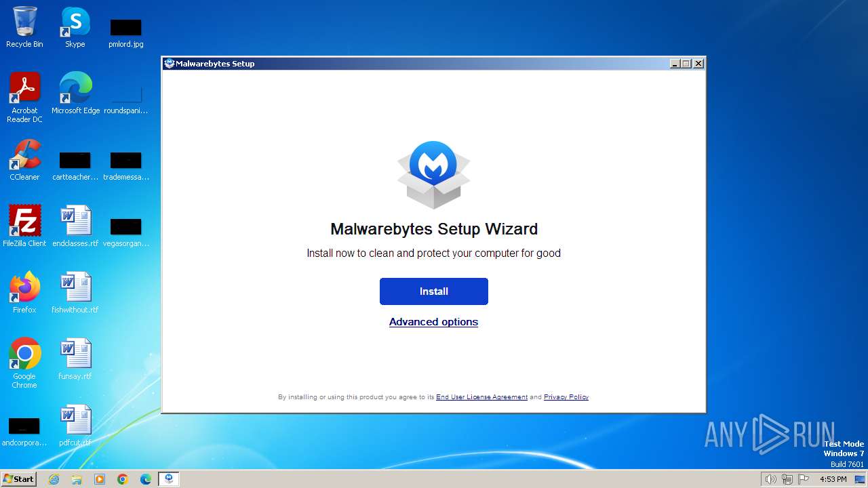Open the Action Center flag icon
868x488 pixels.
(804, 479)
